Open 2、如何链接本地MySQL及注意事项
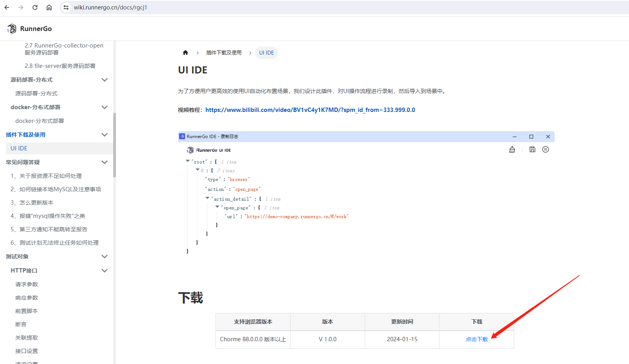Screen dimensions: 629x364 [x=56, y=189]
